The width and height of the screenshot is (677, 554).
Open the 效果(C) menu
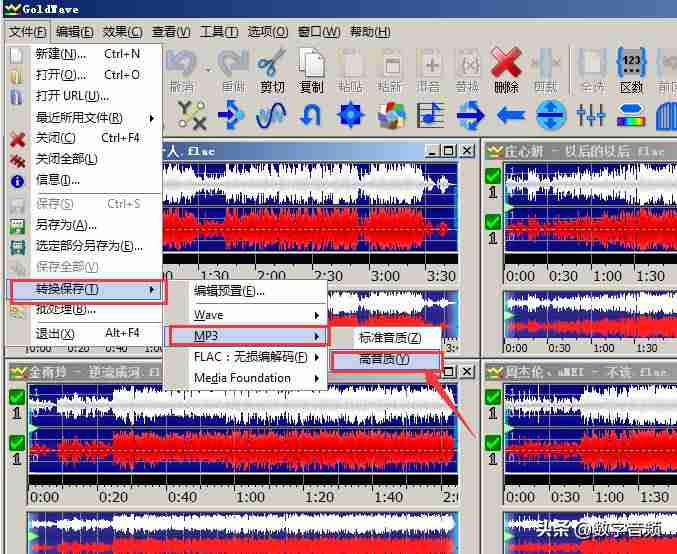(123, 32)
